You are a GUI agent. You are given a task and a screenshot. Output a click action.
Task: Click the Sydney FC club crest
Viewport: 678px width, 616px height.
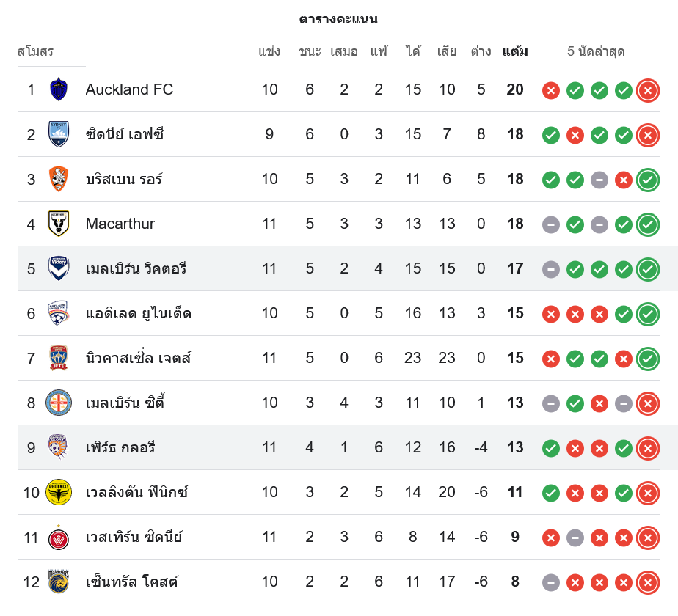[x=59, y=134]
